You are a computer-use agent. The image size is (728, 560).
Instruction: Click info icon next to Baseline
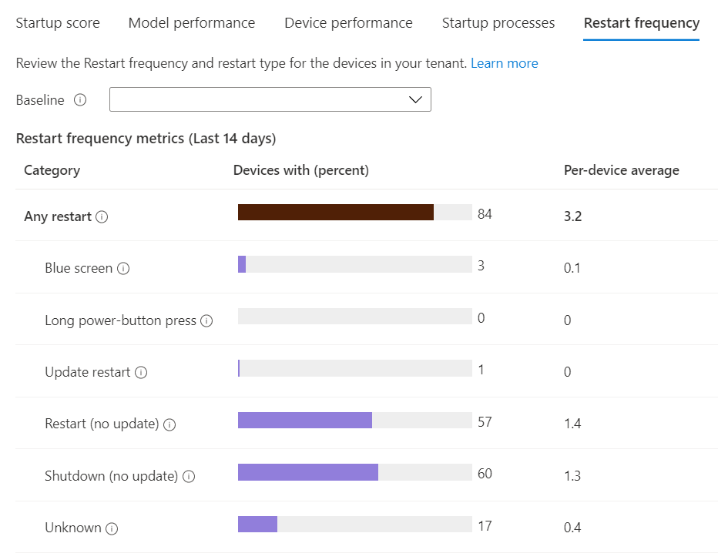coord(80,100)
